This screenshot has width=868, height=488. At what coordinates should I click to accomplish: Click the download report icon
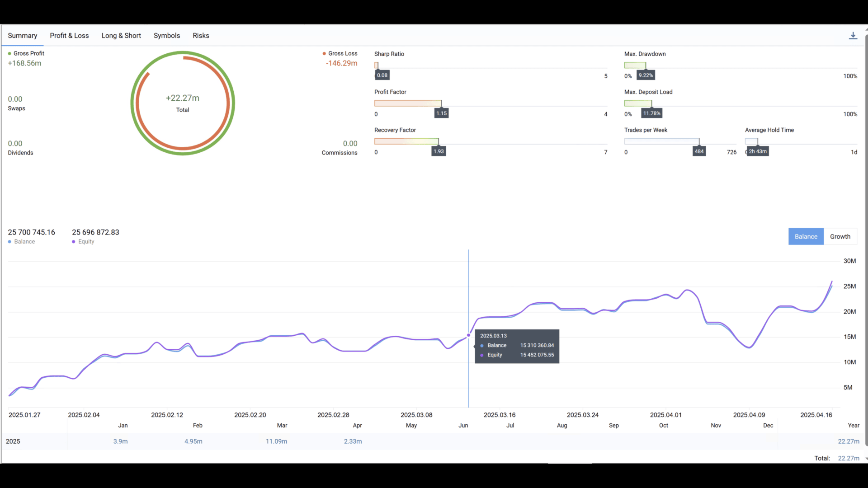tap(853, 36)
